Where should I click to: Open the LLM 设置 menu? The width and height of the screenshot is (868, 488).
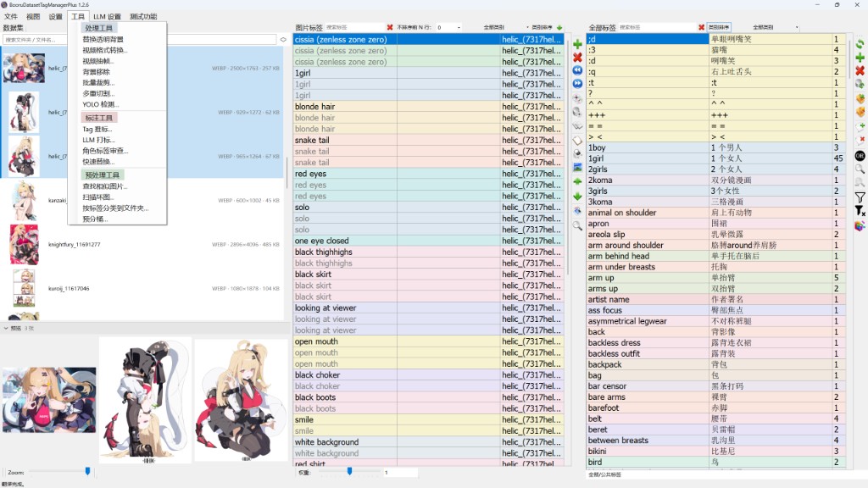[107, 17]
